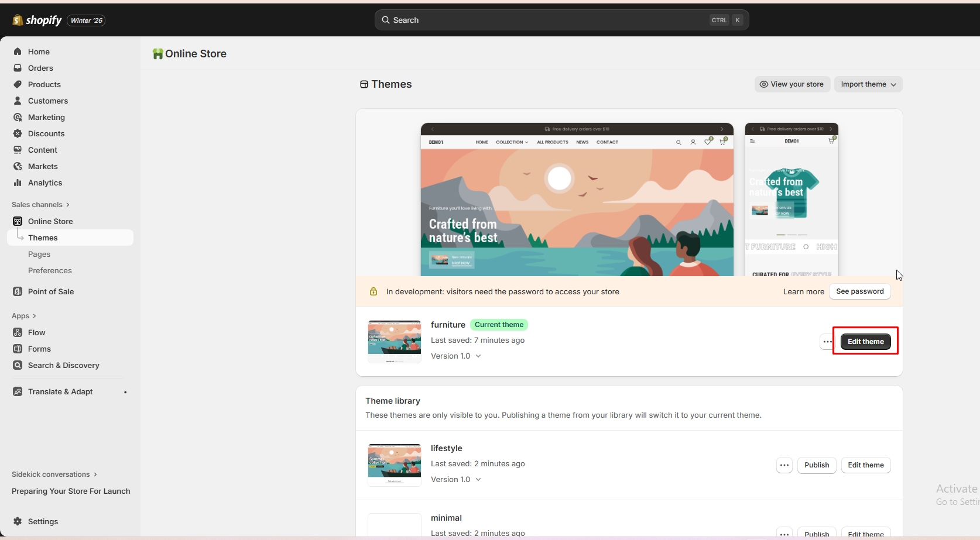
Task: Open Analytics via bar chart icon
Action: [18, 183]
